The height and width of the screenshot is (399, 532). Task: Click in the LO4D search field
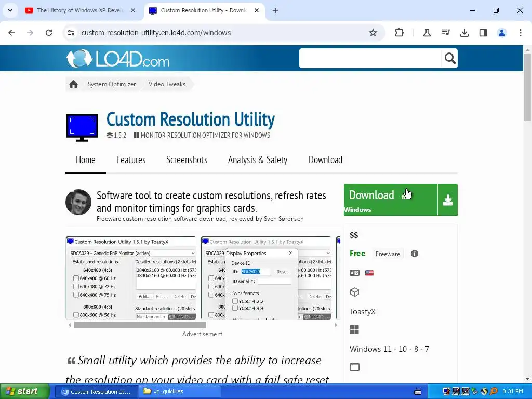pyautogui.click(x=370, y=58)
